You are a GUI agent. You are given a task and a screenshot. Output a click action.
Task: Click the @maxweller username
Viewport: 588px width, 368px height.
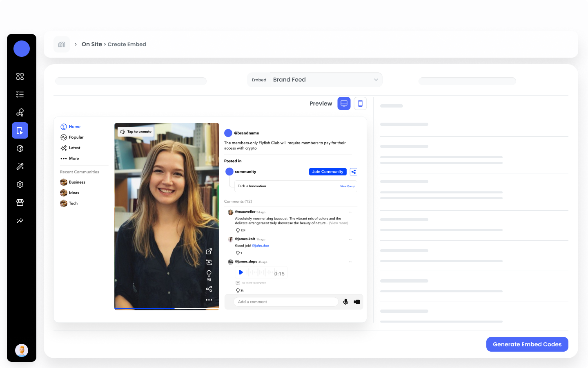coord(245,212)
